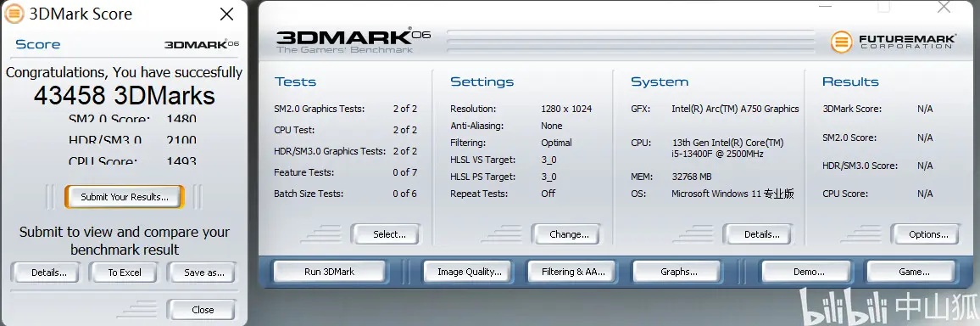Screen dimensions: 980x326
Task: Click the orange 3DMark Score title icon
Action: click(14, 14)
